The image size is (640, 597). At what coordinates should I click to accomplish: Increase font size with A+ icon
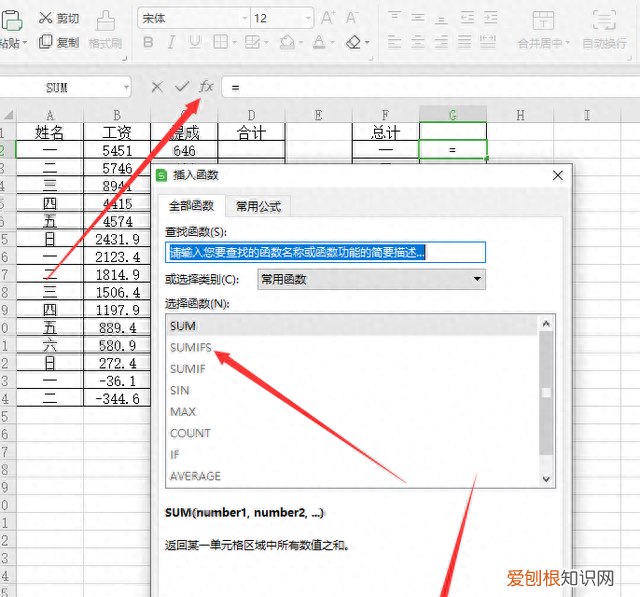coord(328,18)
